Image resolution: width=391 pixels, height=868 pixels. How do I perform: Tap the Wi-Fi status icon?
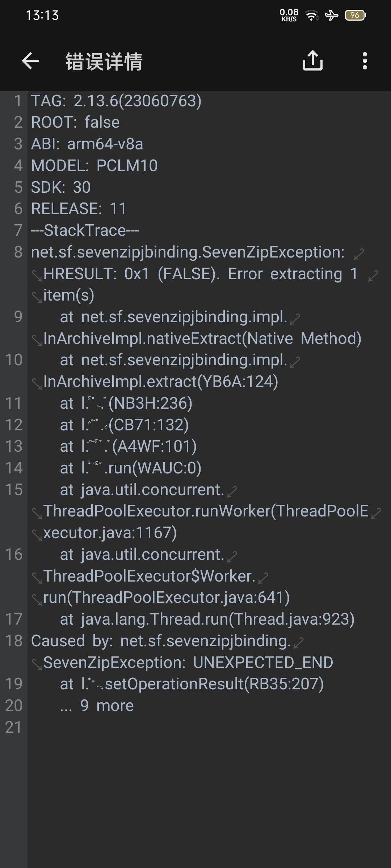(311, 15)
